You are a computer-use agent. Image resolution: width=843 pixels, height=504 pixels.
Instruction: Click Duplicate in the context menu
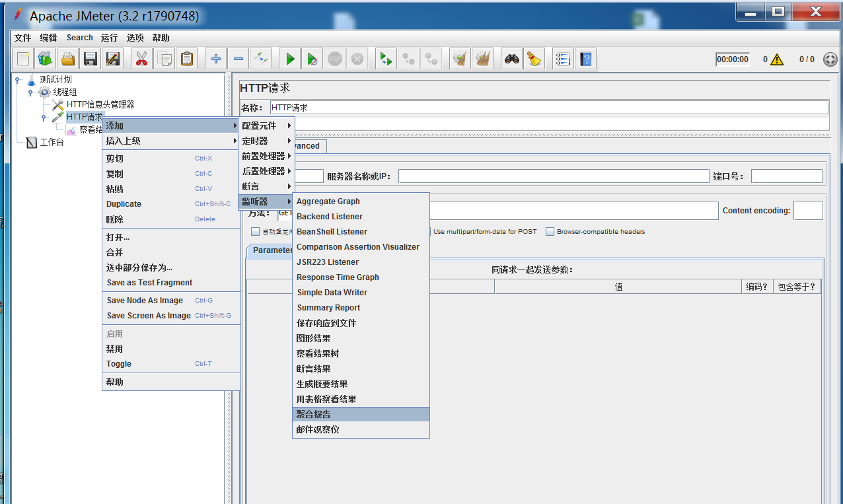pos(171,204)
